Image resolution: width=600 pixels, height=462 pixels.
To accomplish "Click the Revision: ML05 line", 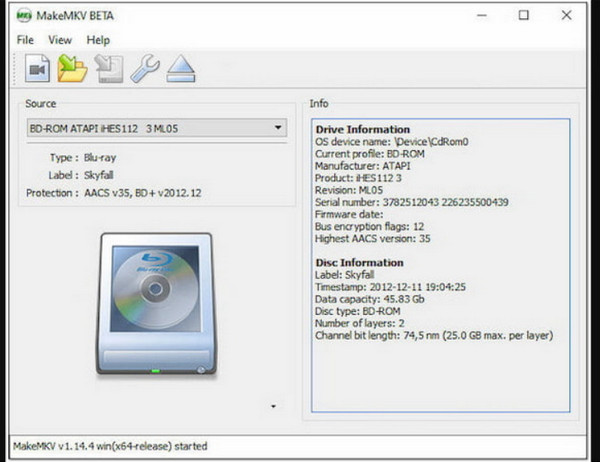I will tap(349, 190).
